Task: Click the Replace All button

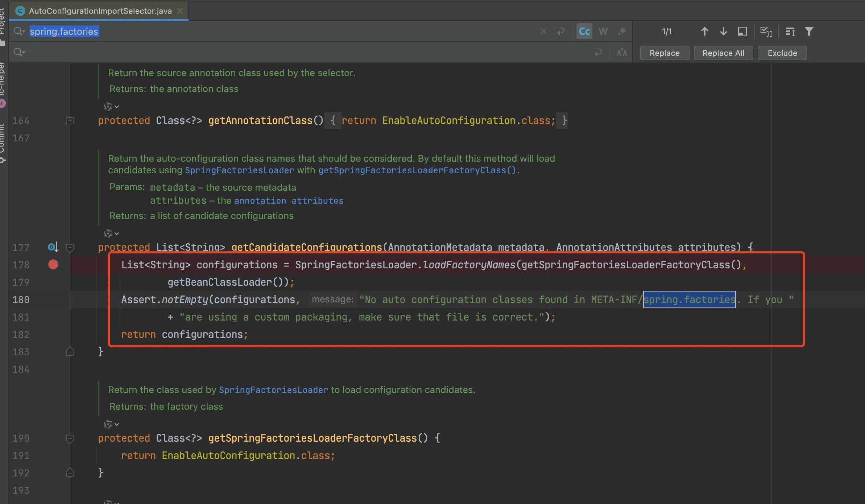Action: point(723,53)
